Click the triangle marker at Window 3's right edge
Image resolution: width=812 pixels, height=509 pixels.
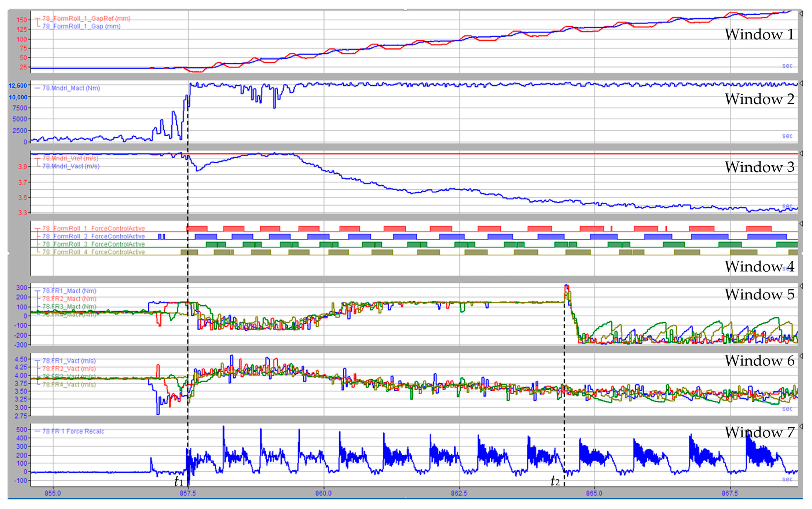pos(801,153)
